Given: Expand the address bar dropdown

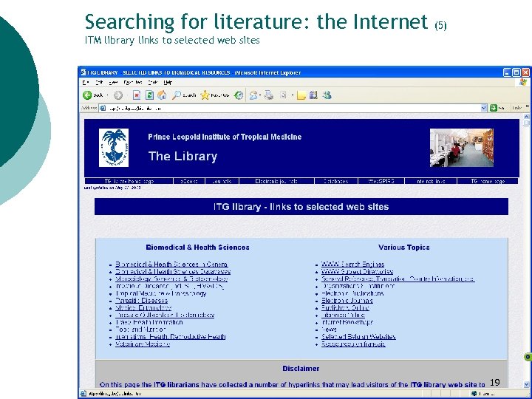Looking at the screenshot, I should 484,108.
